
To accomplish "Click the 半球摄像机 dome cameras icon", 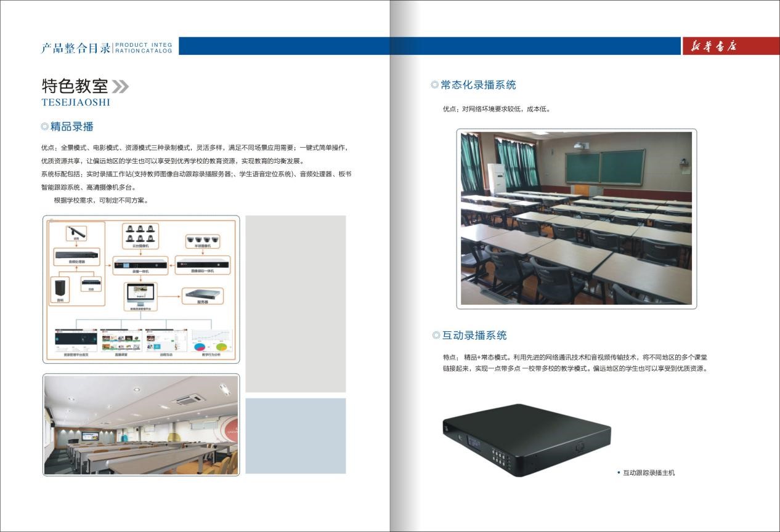I will point(203,240).
